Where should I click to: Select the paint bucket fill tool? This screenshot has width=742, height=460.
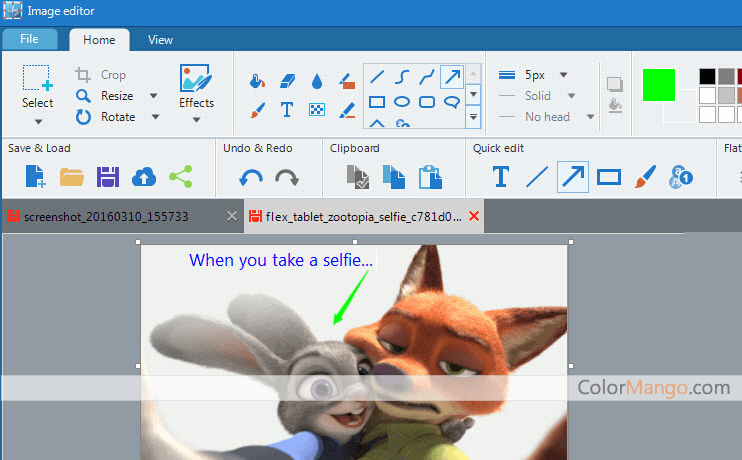coord(257,81)
